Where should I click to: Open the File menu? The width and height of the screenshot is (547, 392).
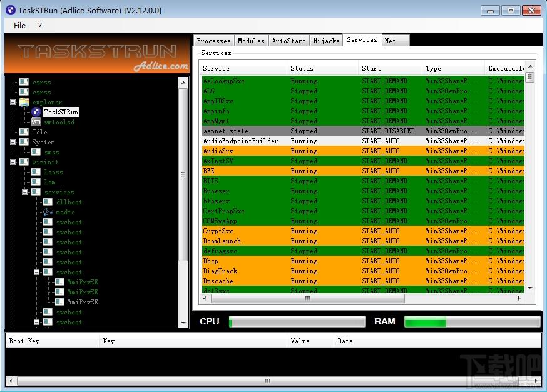click(x=19, y=26)
